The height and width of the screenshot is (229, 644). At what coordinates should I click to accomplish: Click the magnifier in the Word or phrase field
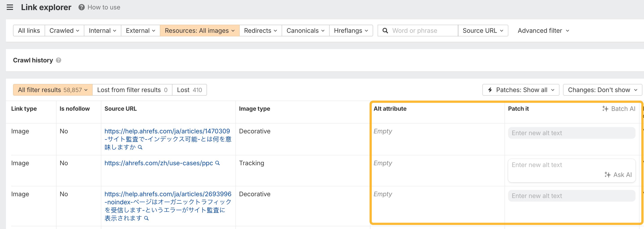(x=385, y=30)
